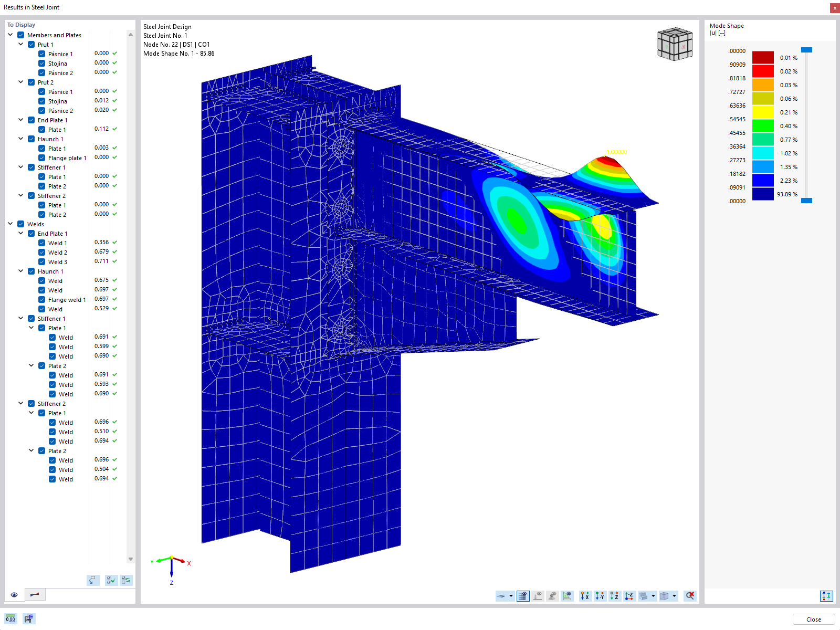Click the save/print results icon at bottom left
Image resolution: width=840 pixels, height=630 pixels.
click(x=28, y=618)
